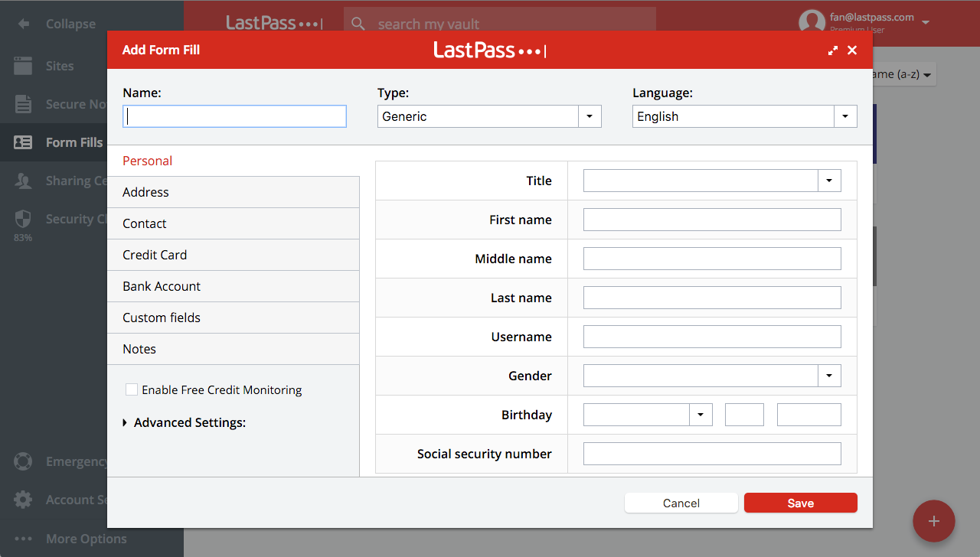Click the Social security number field
Viewport: 980px width, 557px height.
click(x=712, y=454)
